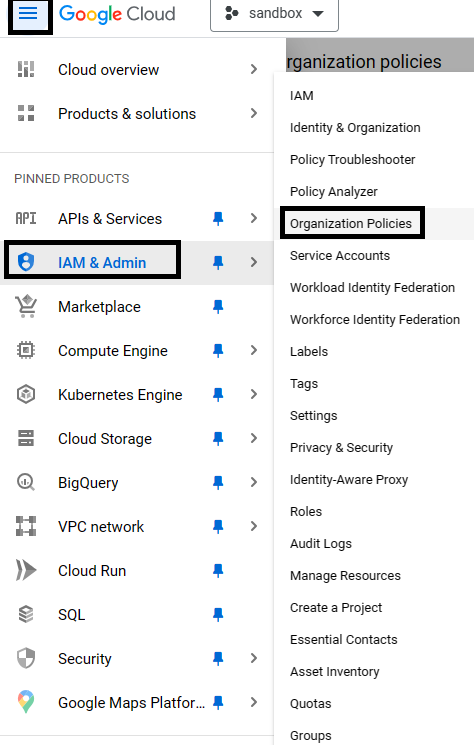The image size is (474, 745).
Task: Click the Marketplace cart icon
Action: click(x=26, y=306)
